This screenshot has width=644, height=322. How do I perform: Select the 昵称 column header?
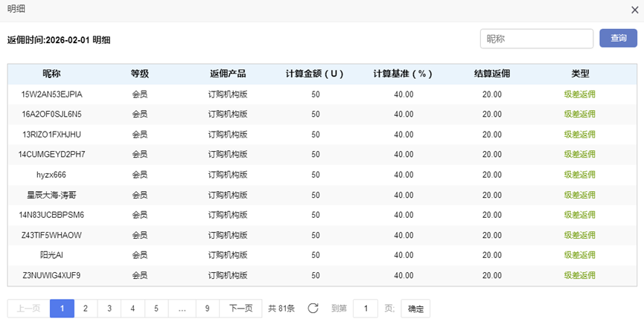pyautogui.click(x=51, y=74)
